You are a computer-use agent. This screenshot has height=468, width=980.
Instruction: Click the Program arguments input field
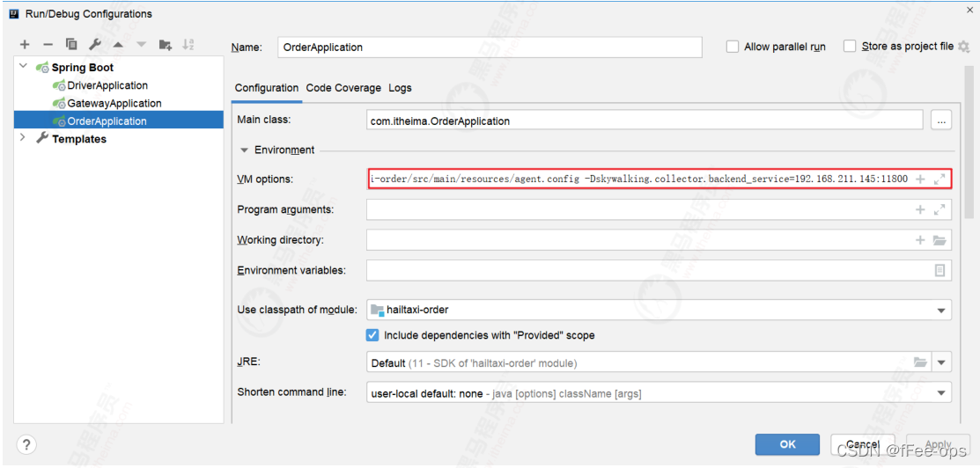[x=659, y=210]
